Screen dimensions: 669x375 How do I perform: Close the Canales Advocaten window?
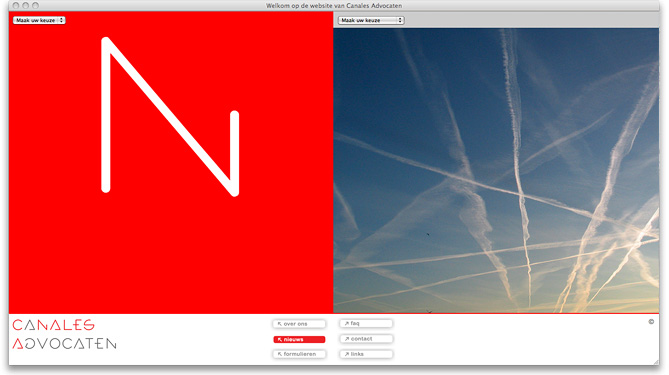[x=16, y=6]
